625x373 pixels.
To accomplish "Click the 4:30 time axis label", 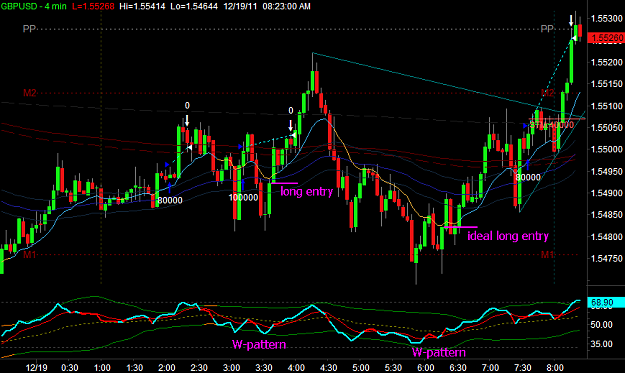I will [x=328, y=367].
